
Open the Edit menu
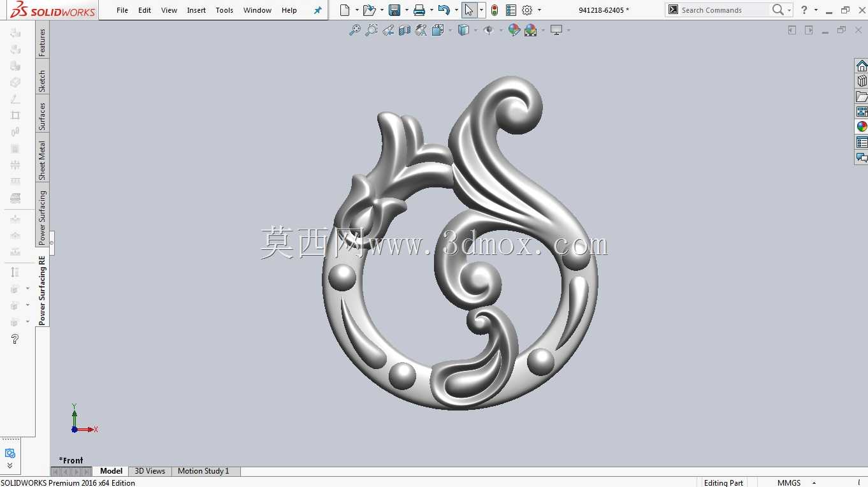coord(145,10)
